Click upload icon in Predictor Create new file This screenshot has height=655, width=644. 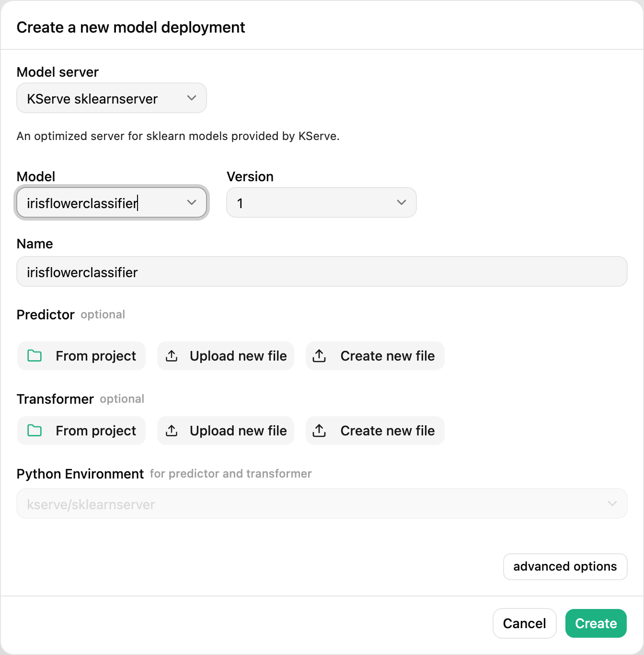click(319, 356)
